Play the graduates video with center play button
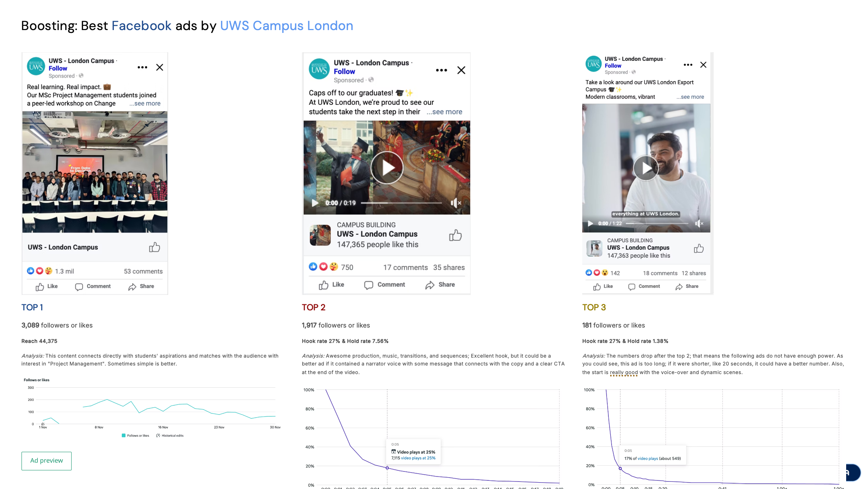The image size is (868, 489). tap(387, 168)
